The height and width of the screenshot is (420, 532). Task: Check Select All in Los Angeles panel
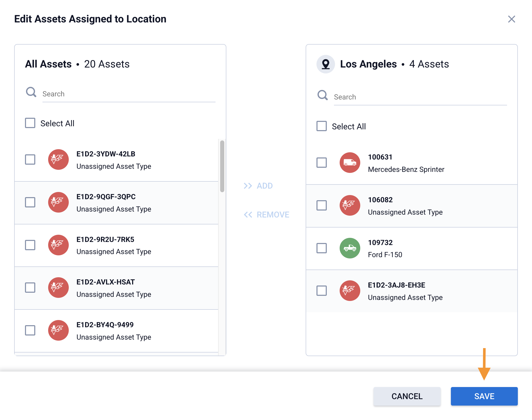321,126
